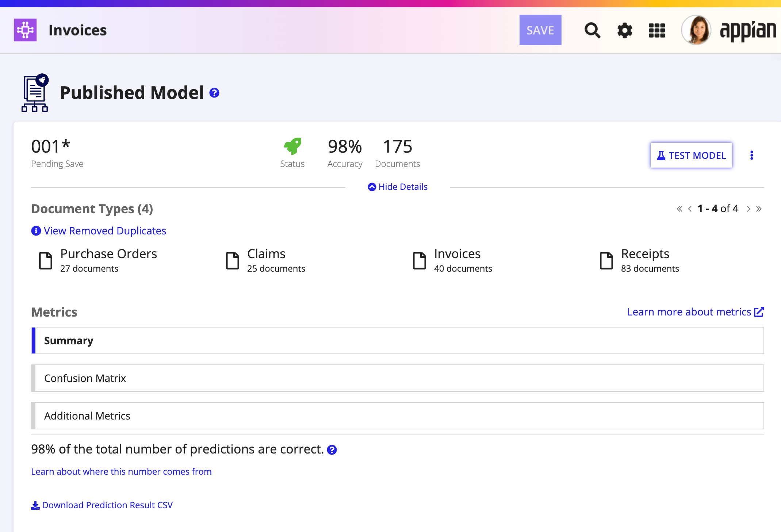Viewport: 781px width, 532px height.
Task: Click the SAVE button
Action: coord(540,30)
